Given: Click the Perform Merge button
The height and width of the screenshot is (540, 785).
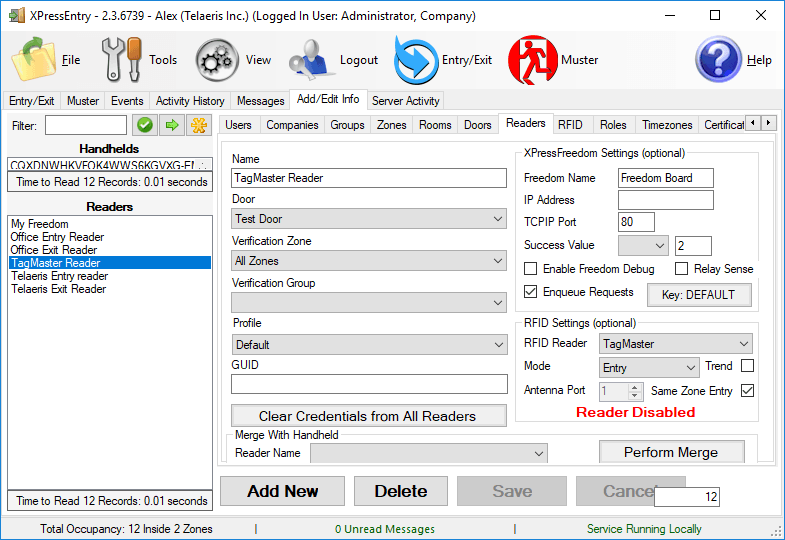Looking at the screenshot, I should point(671,452).
